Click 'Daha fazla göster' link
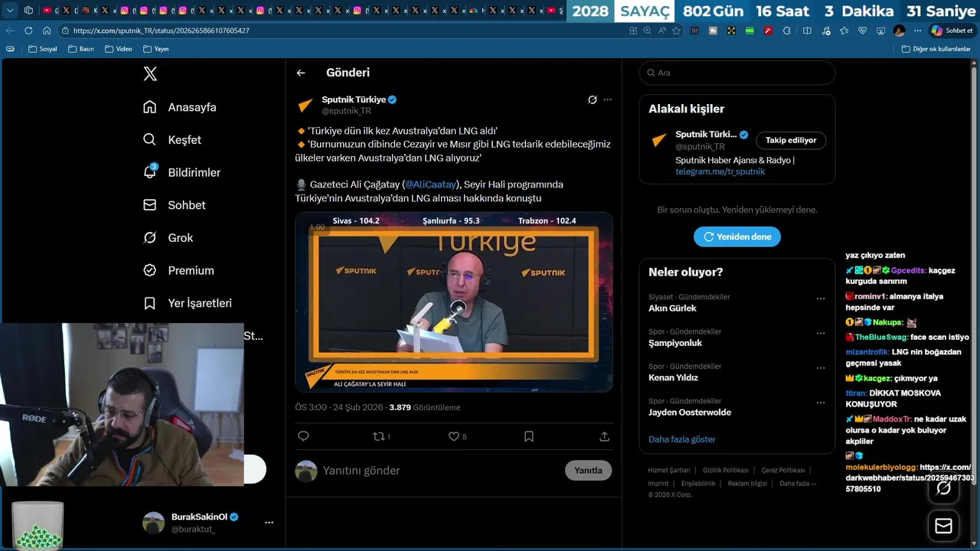Viewport: 980px width, 551px height. pos(681,439)
